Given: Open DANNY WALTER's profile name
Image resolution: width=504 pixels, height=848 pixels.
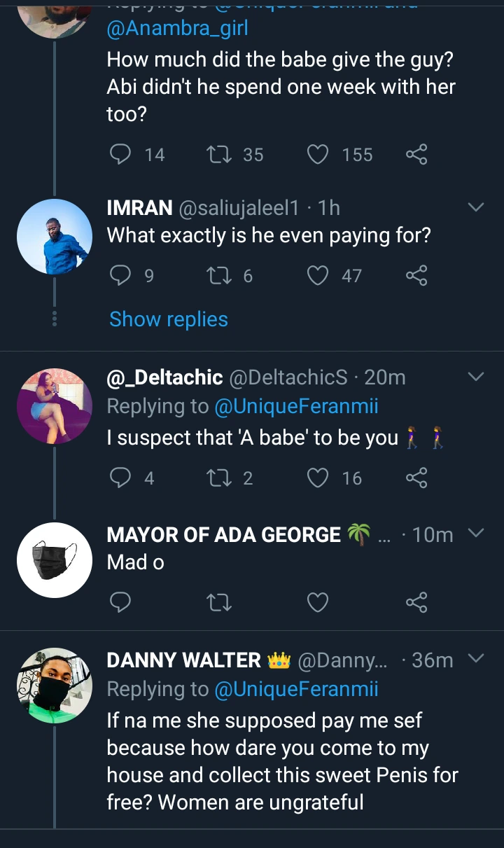Looking at the screenshot, I should [x=183, y=660].
